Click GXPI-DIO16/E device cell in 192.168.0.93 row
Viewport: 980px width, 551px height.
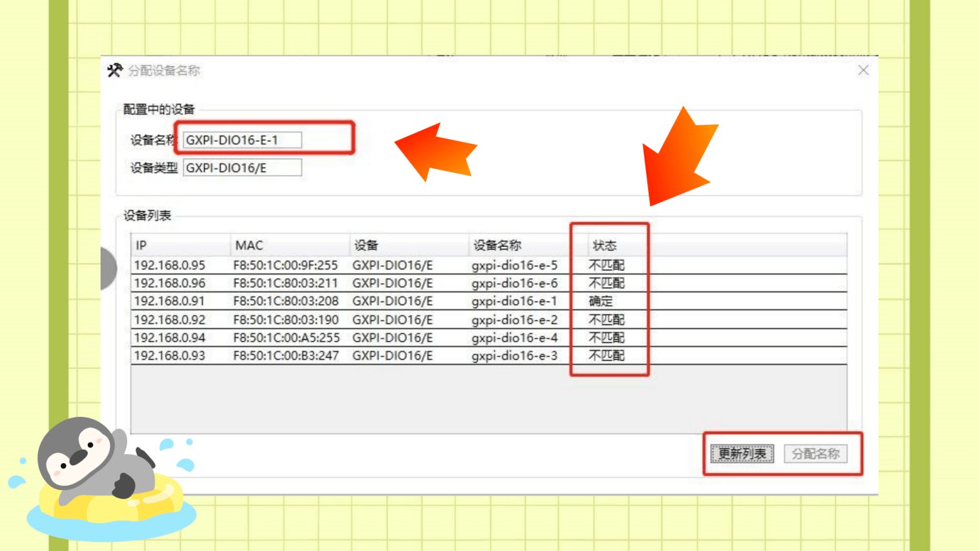point(393,356)
